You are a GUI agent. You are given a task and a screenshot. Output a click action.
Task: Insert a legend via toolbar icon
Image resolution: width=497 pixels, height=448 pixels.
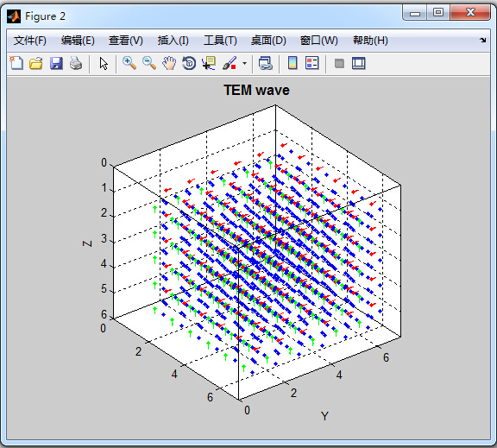pos(311,63)
